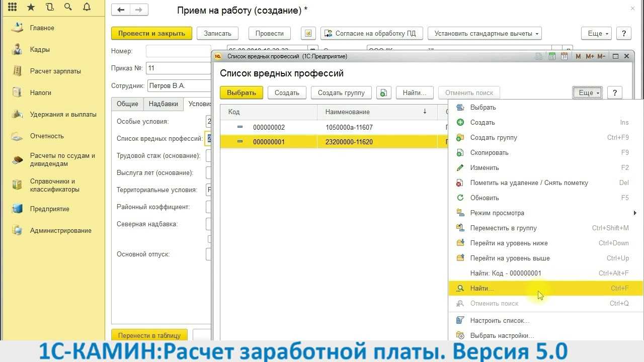
Task: Go back with the left arrow button
Action: [x=120, y=10]
